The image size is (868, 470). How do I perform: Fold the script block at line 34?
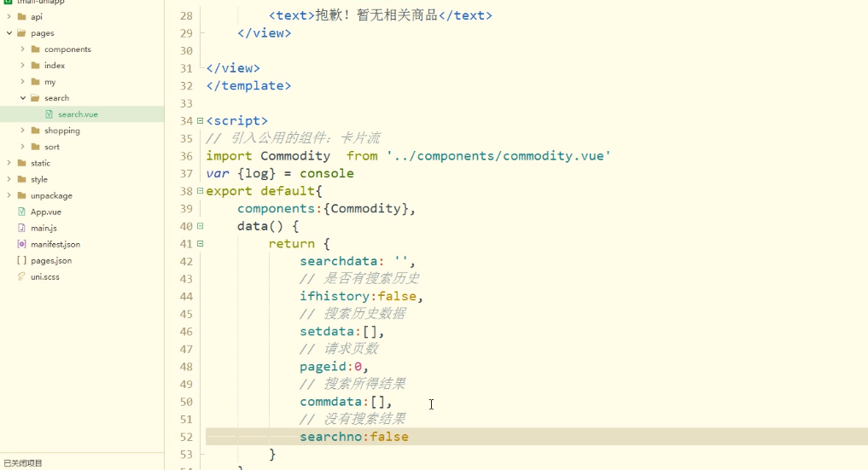tap(200, 120)
